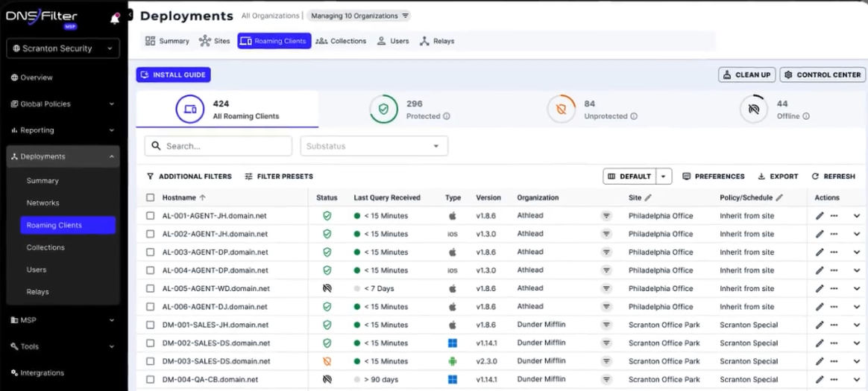Edit DM-001-SALES-JH row with pencil icon

point(820,325)
